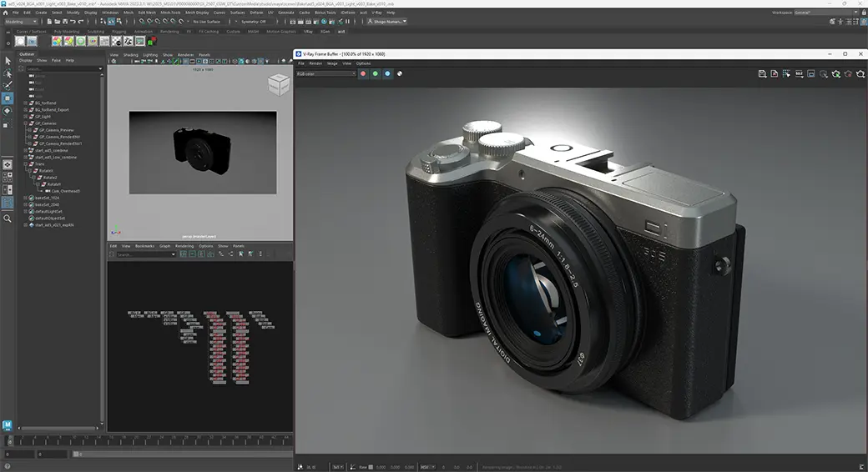Select Cam_Overhead5 in Outliner
The height and width of the screenshot is (472, 868).
[66, 191]
